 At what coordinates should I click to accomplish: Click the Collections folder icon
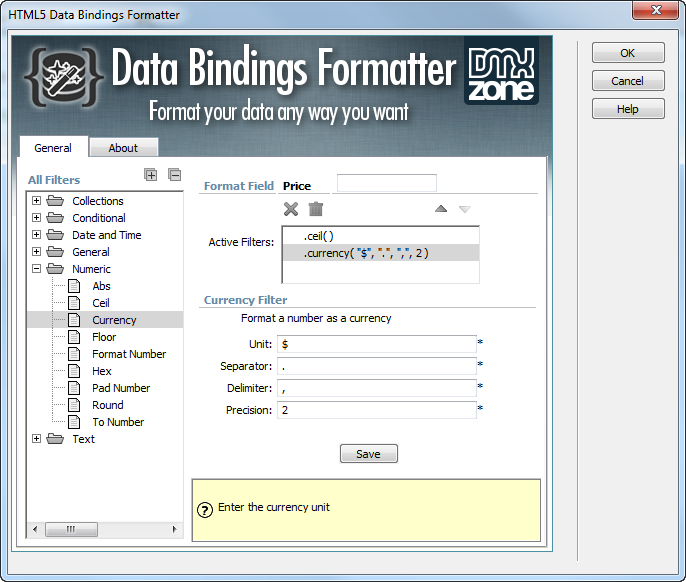tap(55, 201)
